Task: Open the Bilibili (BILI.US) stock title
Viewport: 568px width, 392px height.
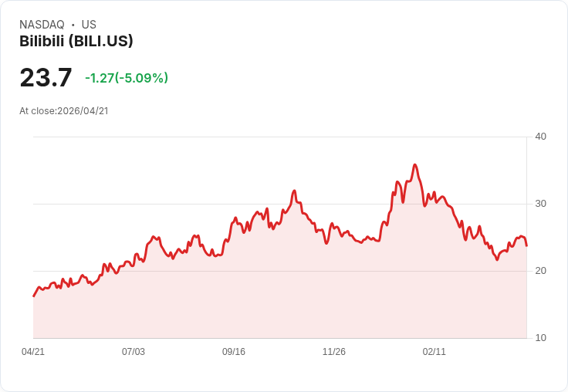Action: click(76, 41)
